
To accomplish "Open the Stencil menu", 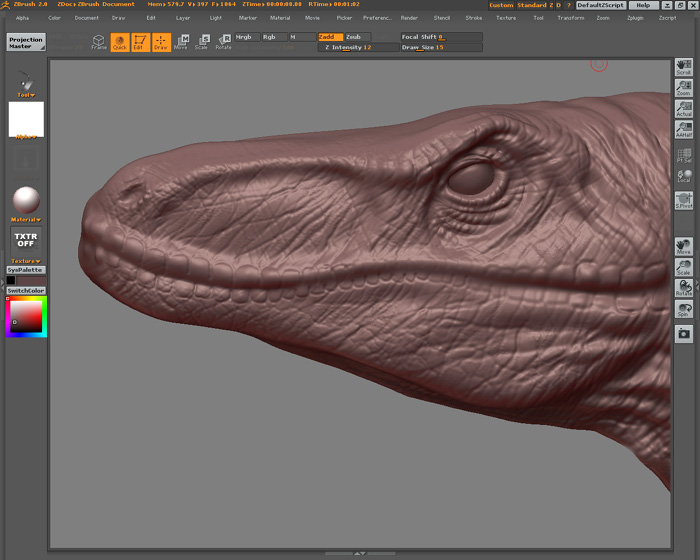I will pos(442,18).
